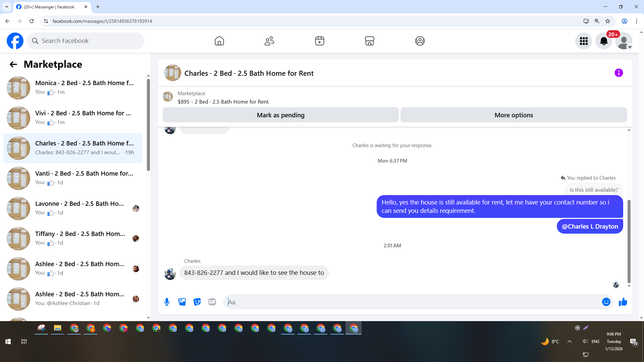Open the sticker picker icon
The width and height of the screenshot is (644, 362).
tap(197, 302)
